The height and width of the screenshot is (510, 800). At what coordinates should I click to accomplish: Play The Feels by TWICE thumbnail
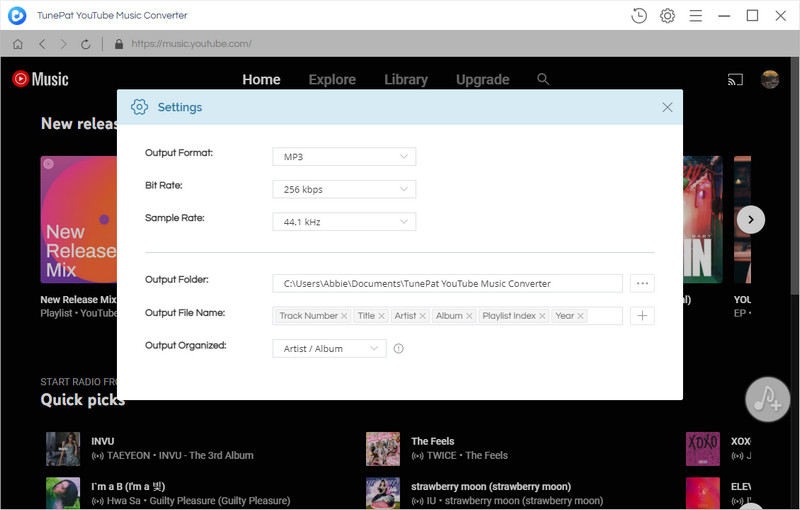(383, 449)
